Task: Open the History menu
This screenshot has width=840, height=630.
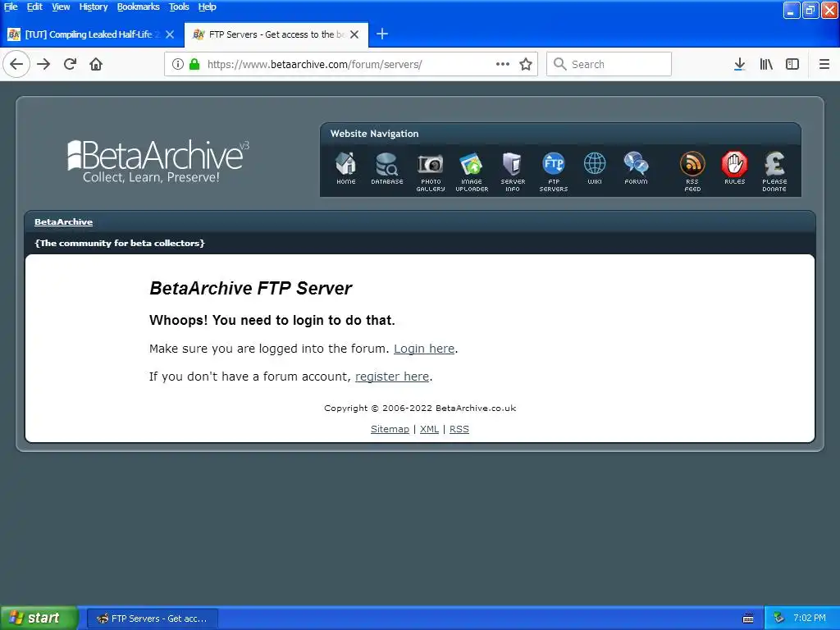Action: tap(94, 7)
